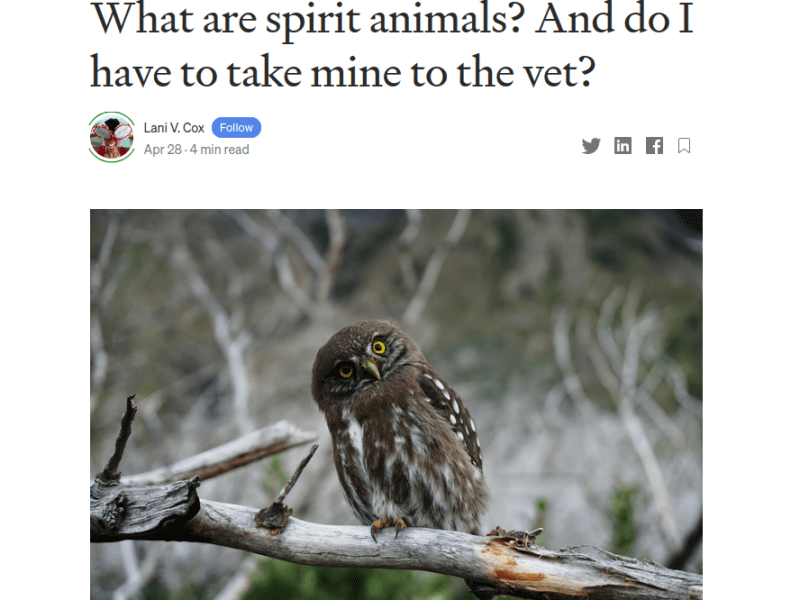This screenshot has height=600, width=800.
Task: Share the article on Twitter
Action: tap(591, 146)
